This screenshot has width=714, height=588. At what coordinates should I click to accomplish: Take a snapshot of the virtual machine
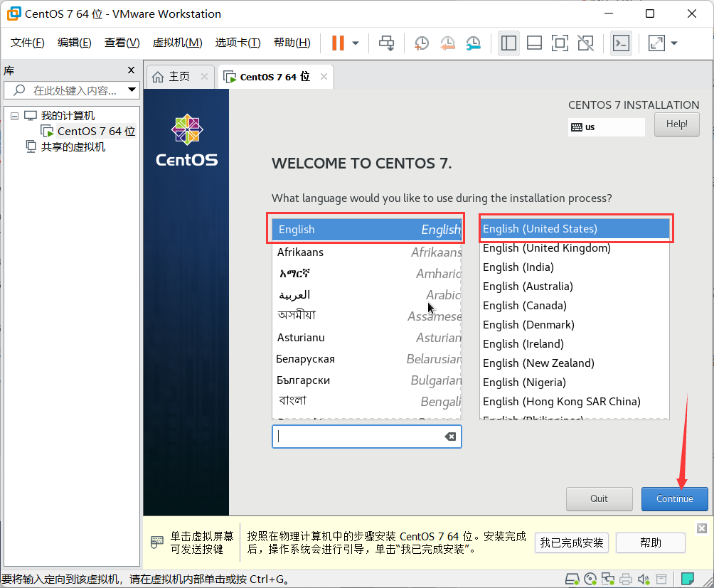pos(421,43)
